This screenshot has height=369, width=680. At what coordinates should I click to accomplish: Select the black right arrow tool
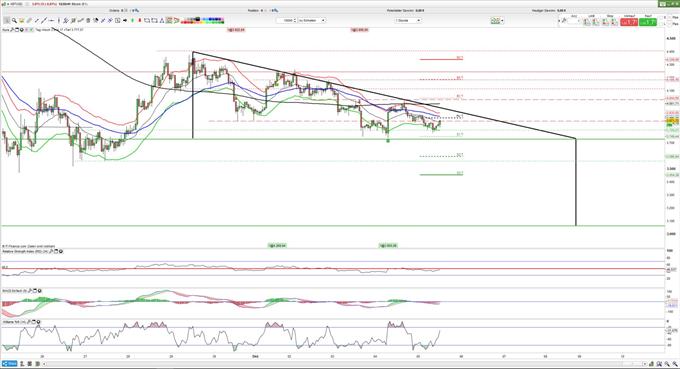click(x=125, y=20)
